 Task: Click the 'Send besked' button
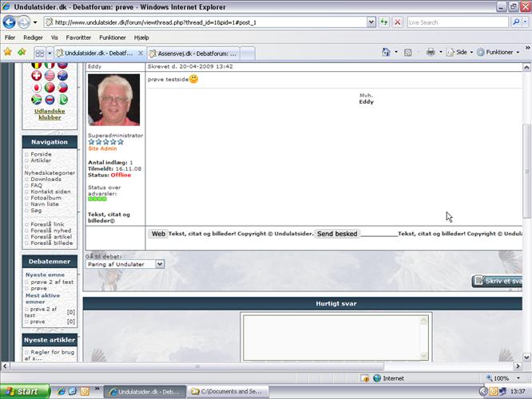click(x=337, y=234)
